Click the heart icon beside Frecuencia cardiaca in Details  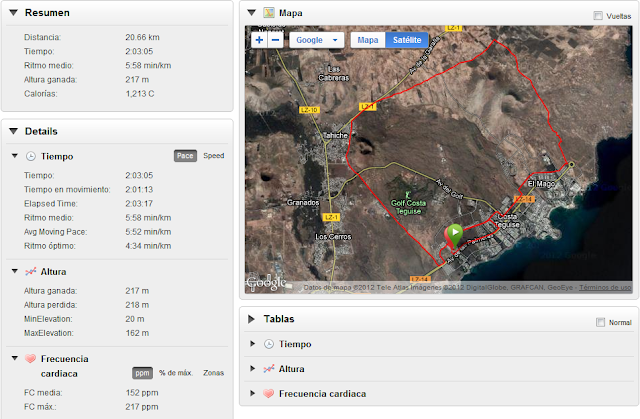click(x=31, y=359)
